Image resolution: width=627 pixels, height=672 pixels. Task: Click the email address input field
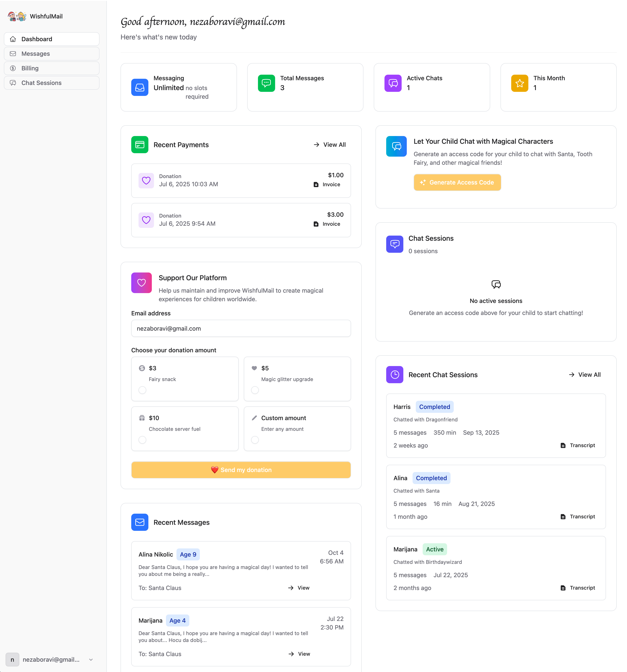(241, 328)
